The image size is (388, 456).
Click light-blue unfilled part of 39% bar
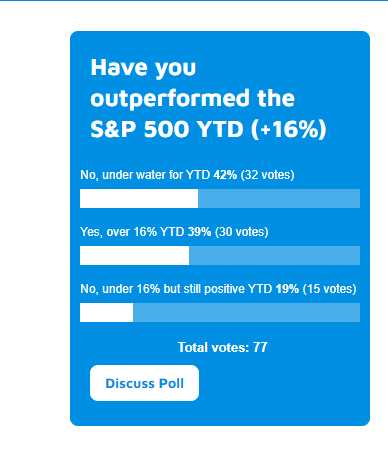point(275,256)
